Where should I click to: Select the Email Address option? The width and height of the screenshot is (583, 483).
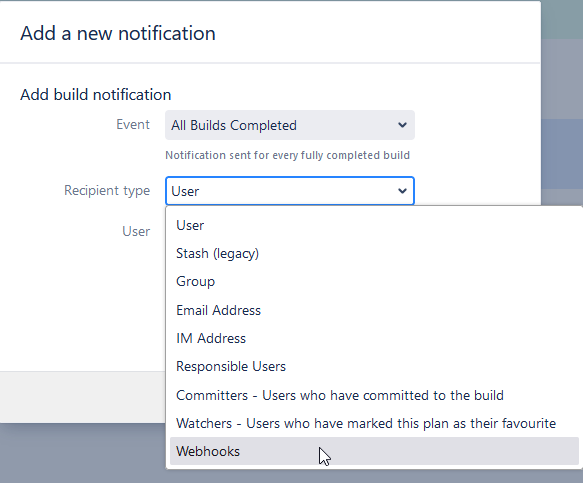pyautogui.click(x=374, y=310)
